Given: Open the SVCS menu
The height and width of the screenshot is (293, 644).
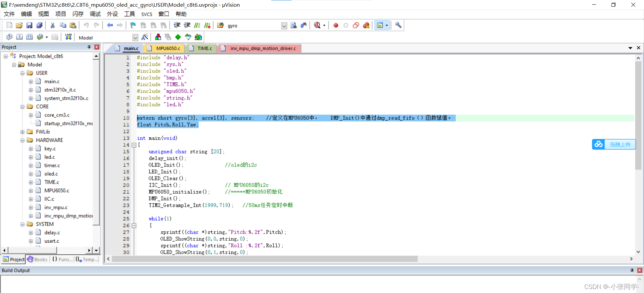Looking at the screenshot, I should [x=147, y=14].
